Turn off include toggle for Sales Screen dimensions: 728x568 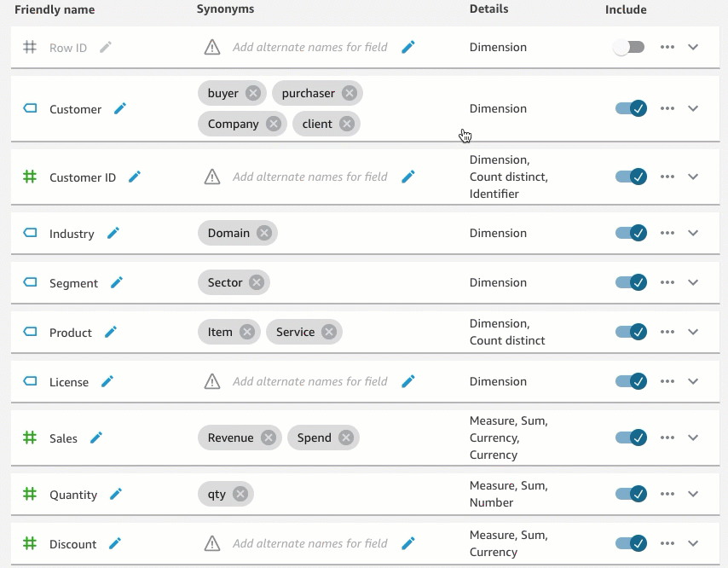(x=631, y=438)
